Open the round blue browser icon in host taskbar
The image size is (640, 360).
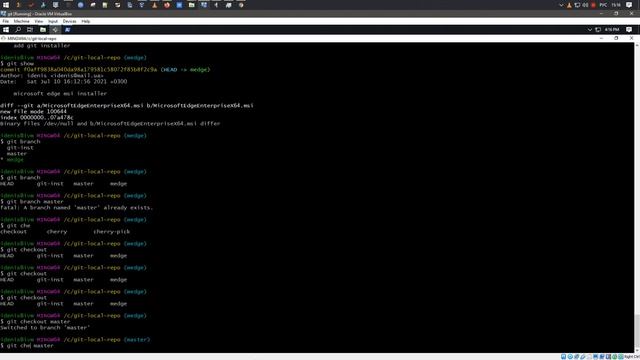point(80,5)
